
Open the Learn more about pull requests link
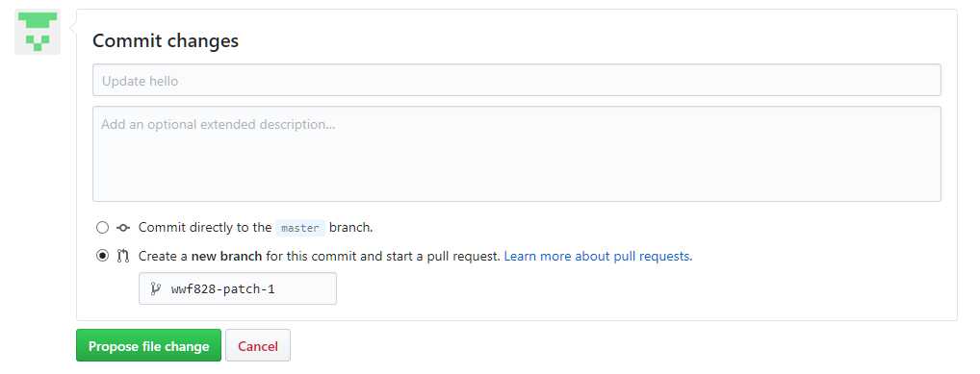click(598, 256)
